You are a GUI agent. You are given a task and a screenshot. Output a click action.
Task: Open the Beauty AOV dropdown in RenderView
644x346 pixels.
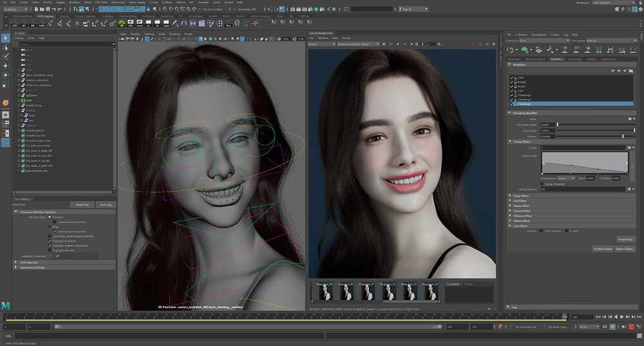pos(322,44)
